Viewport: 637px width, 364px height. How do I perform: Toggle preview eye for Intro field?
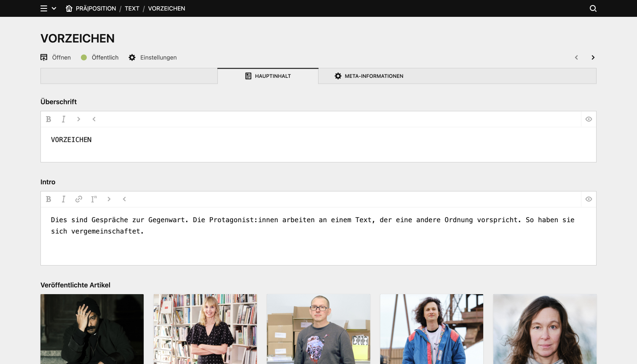click(x=589, y=199)
